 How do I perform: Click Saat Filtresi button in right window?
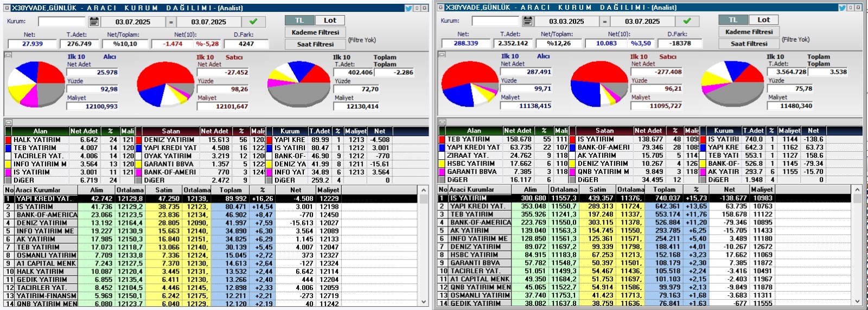(749, 44)
